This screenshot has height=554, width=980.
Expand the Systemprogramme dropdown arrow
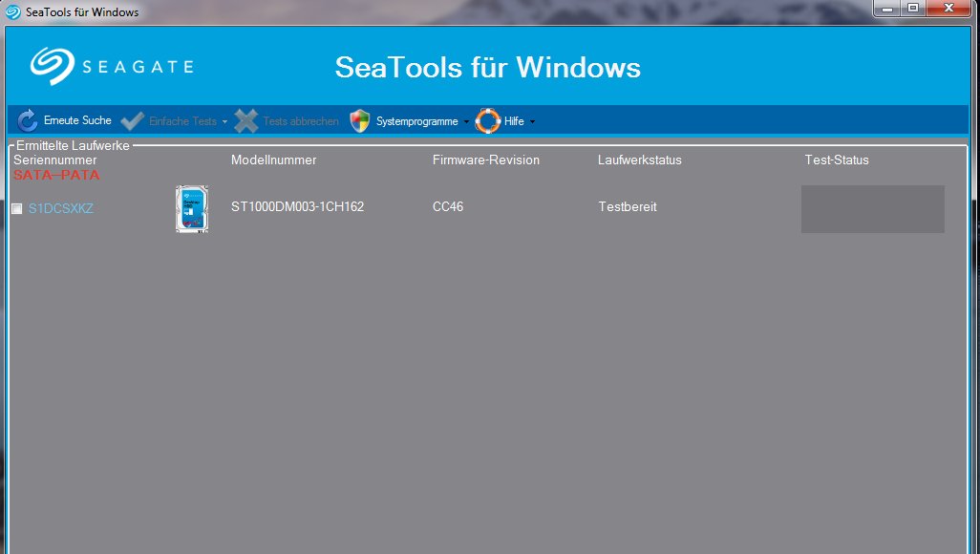click(466, 122)
